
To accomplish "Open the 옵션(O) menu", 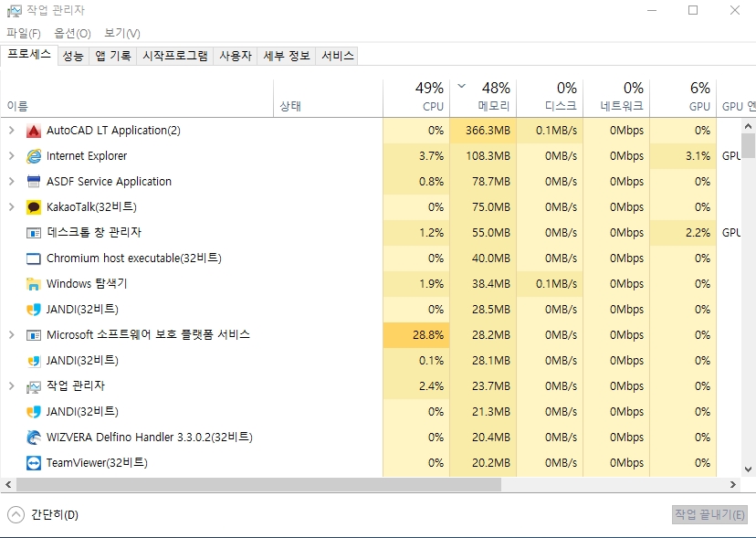I will tap(72, 33).
